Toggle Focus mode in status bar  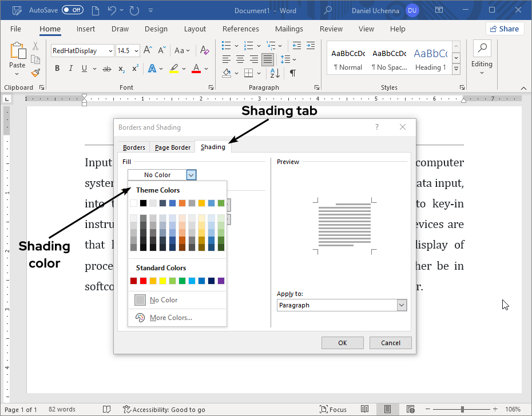tap(334, 409)
